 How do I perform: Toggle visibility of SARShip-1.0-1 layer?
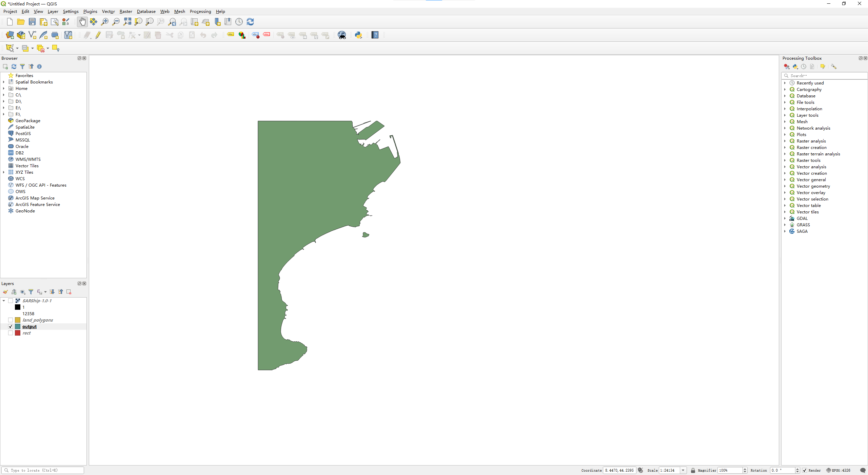click(11, 301)
